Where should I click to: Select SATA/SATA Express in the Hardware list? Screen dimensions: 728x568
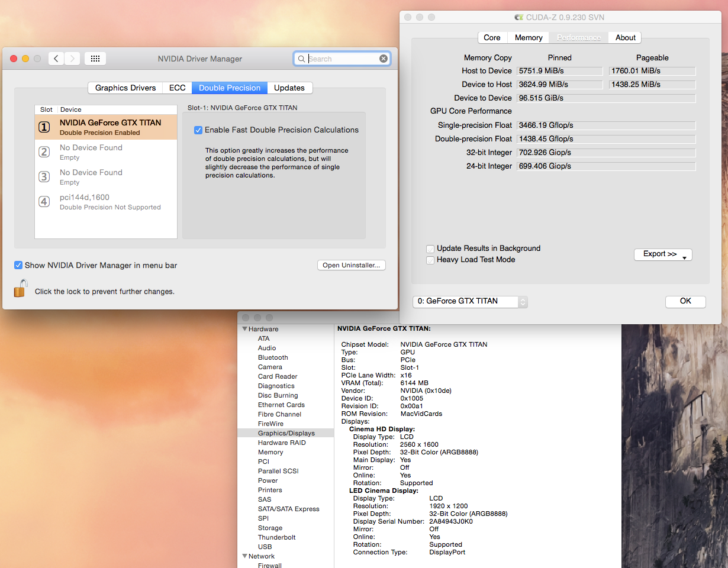pos(288,509)
